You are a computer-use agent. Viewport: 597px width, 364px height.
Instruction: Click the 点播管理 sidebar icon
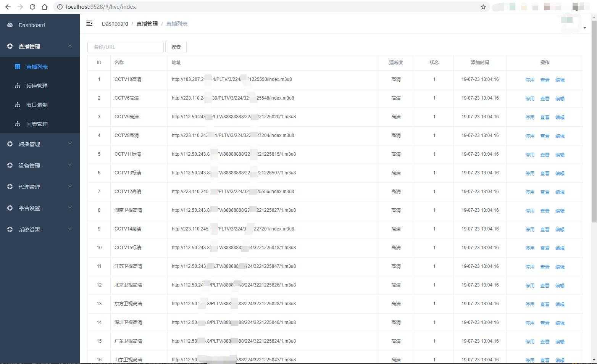coord(10,144)
